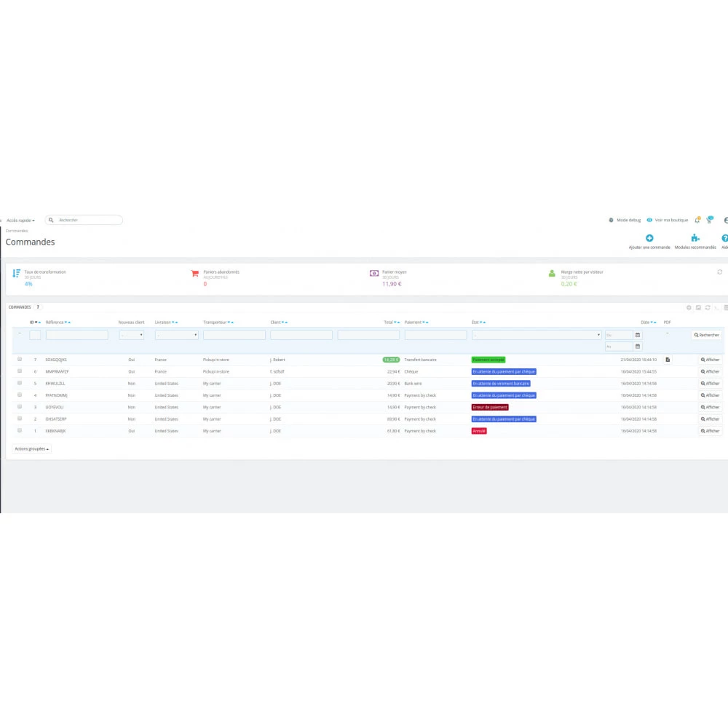728x728 pixels.
Task: Open the calendar for the Du date filter
Action: point(638,335)
